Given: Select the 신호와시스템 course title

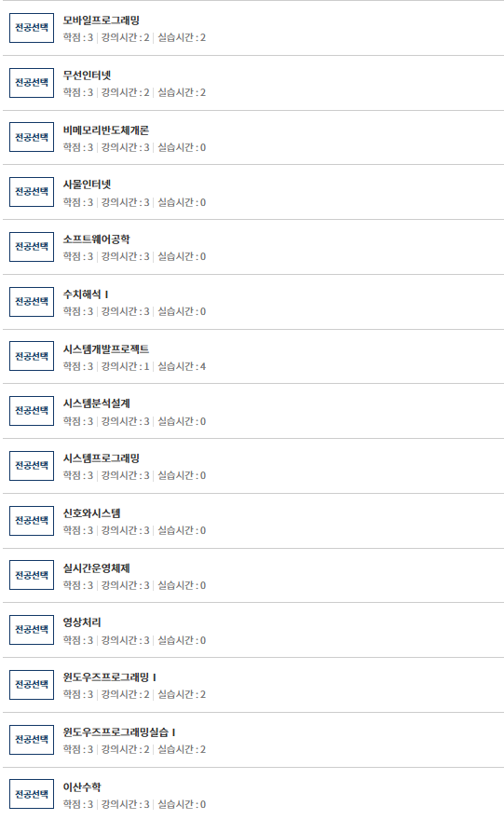Looking at the screenshot, I should coord(91,513).
